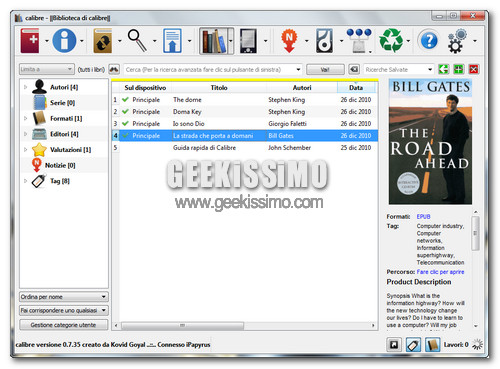Click the Send to device icon
The image size is (500, 369).
pos(172,41)
